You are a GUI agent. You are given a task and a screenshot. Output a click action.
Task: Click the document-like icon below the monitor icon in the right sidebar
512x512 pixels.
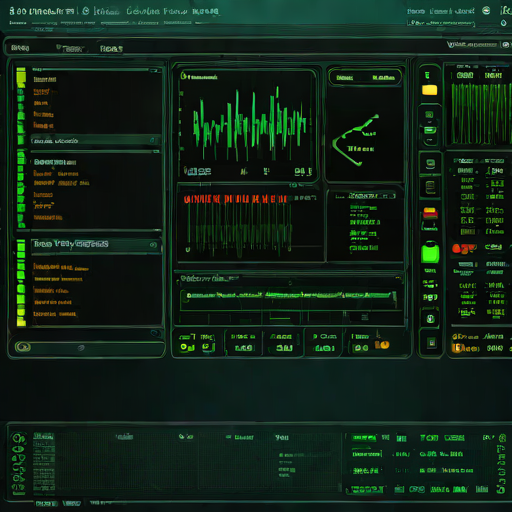point(430,188)
